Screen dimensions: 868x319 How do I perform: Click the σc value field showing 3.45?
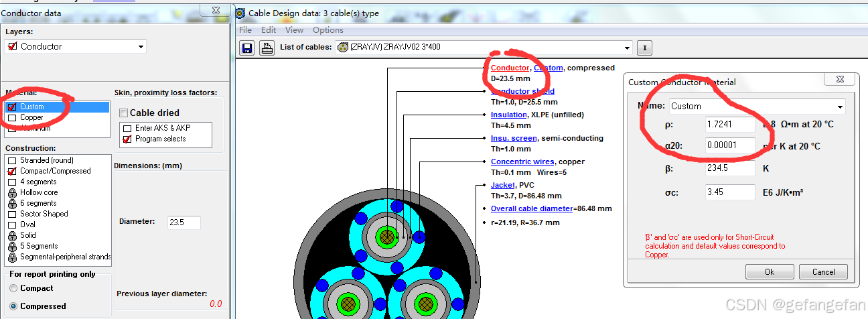pyautogui.click(x=730, y=192)
